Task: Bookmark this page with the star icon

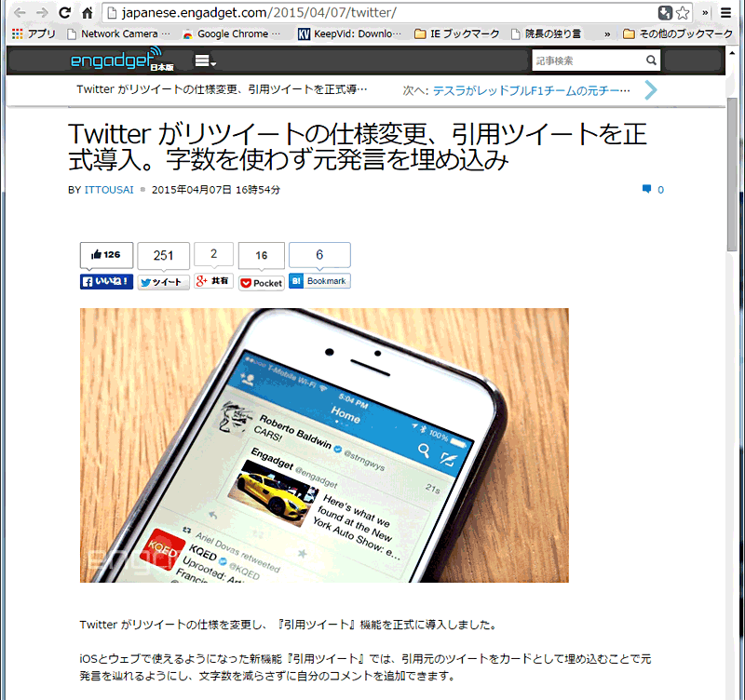Action: point(683,13)
